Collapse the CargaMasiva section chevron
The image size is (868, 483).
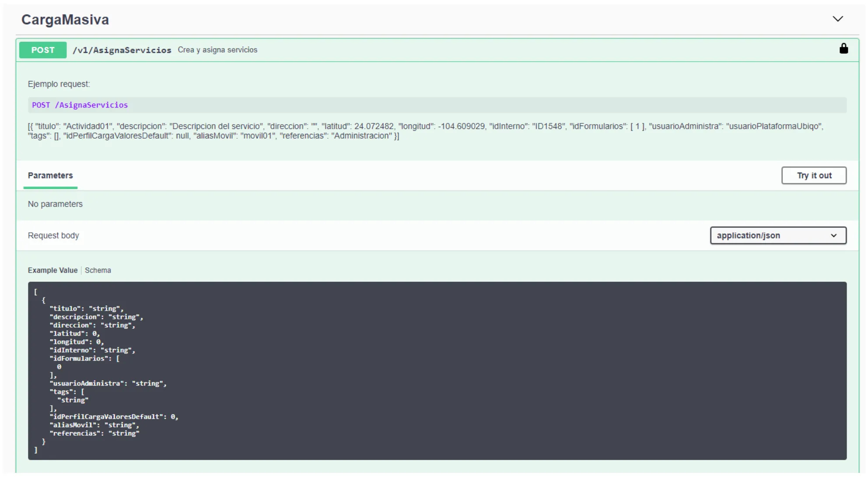[837, 19]
